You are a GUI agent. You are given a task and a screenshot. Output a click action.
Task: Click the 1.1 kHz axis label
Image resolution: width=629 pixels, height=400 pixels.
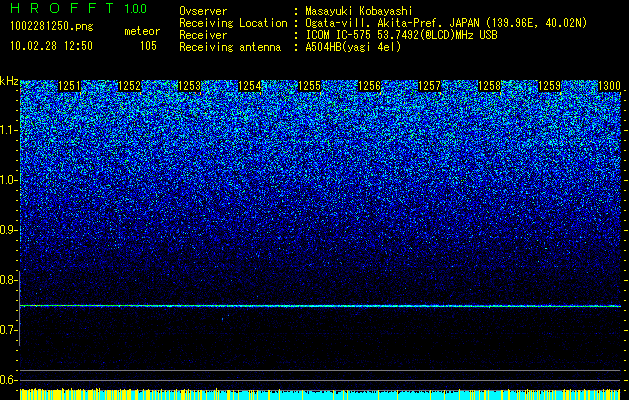(x=9, y=130)
